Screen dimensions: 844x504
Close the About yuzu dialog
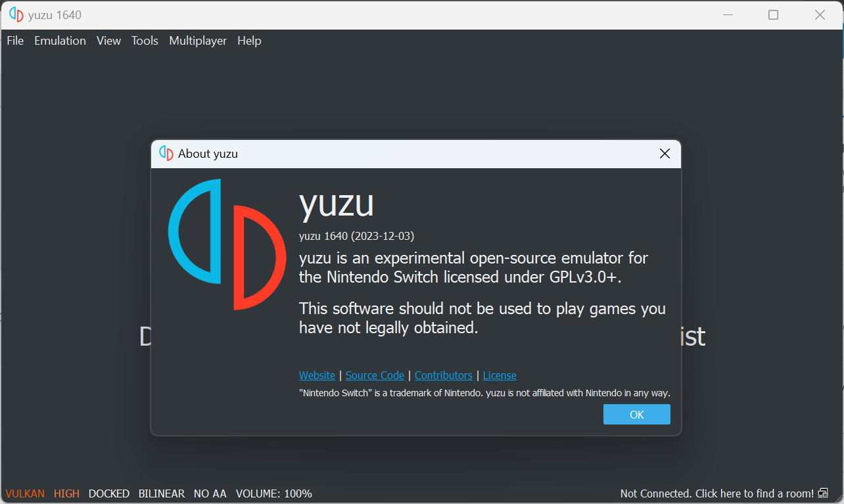point(665,154)
